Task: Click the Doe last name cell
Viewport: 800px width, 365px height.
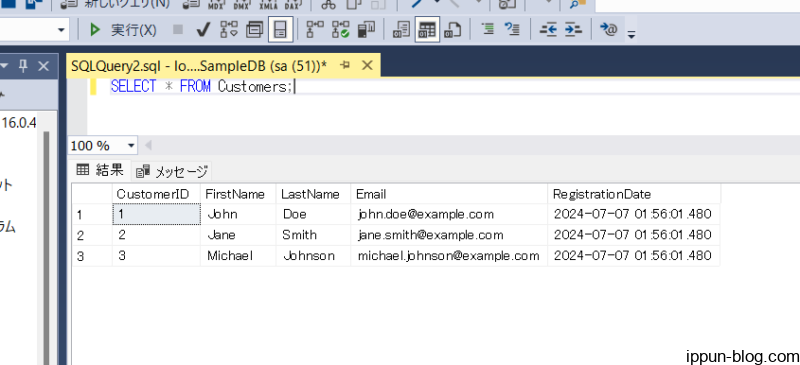Action: [313, 214]
